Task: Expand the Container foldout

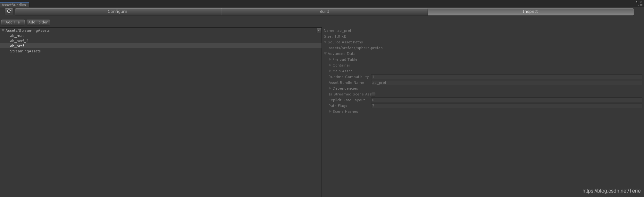Action: coord(330,65)
